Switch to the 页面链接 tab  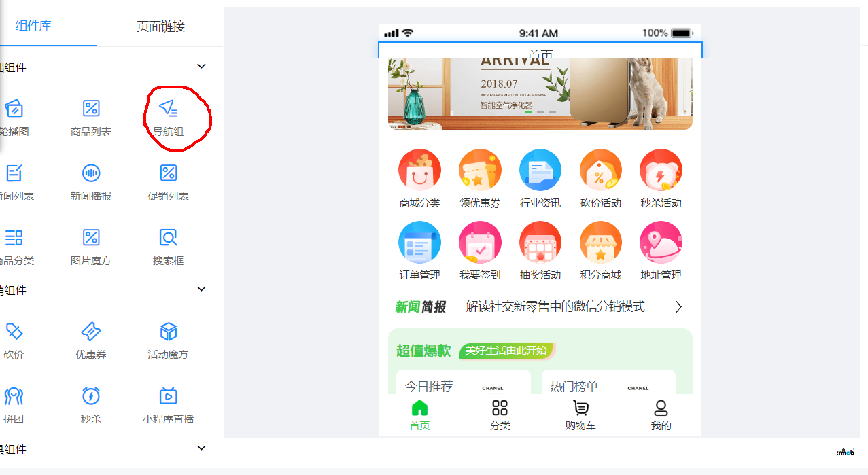(x=160, y=27)
